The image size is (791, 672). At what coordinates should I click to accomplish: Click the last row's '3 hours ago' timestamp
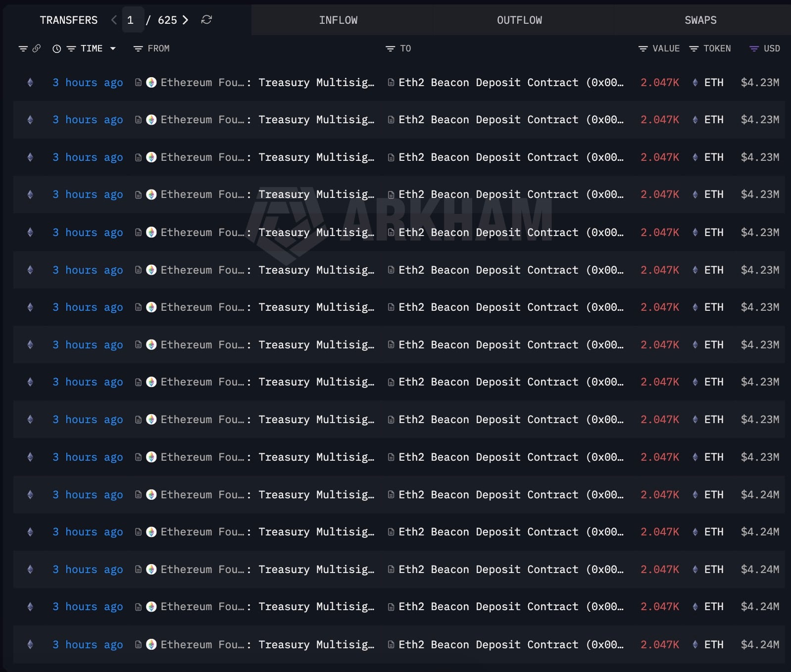(x=88, y=644)
